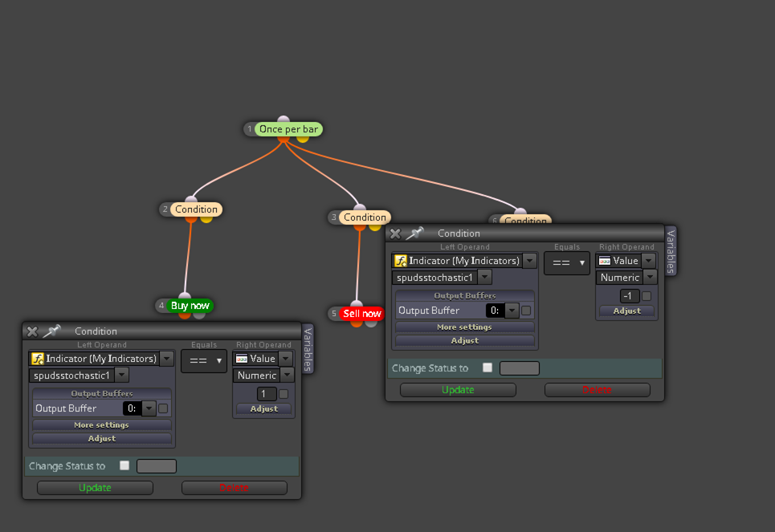Open the == operator dropdown in left panel
775x532 pixels.
(204, 361)
